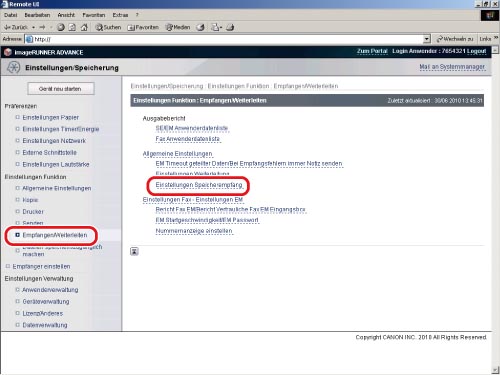Image resolution: width=500 pixels, height=375 pixels.
Task: Click the Wechseln zu button
Action: [x=455, y=39]
